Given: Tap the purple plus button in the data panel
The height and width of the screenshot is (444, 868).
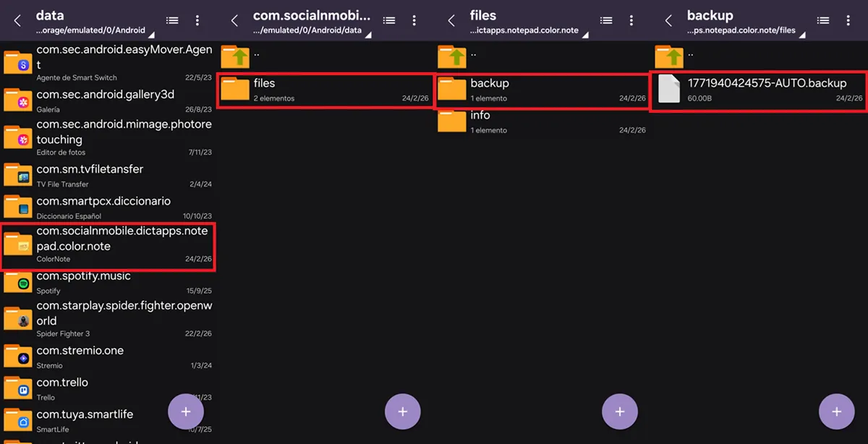Looking at the screenshot, I should 186,411.
